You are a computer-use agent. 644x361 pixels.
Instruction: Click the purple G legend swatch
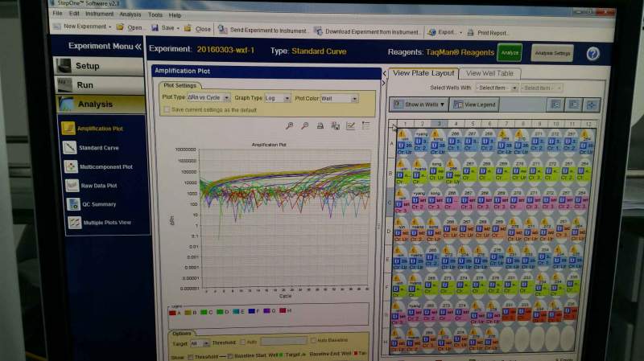pos(267,310)
